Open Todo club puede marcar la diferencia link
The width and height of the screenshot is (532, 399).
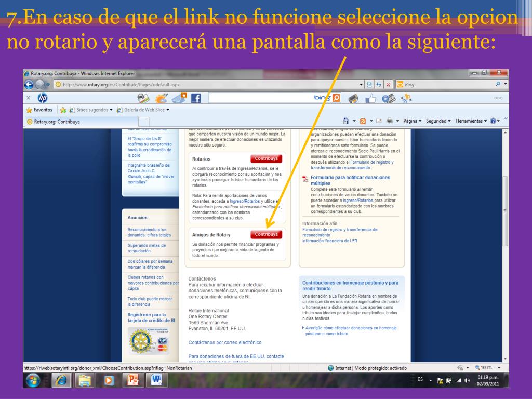(x=150, y=302)
